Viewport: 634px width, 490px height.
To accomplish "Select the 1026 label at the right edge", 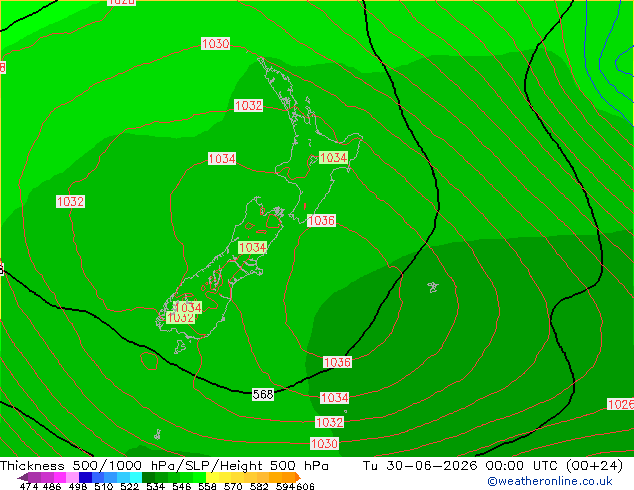I will click(x=621, y=404).
